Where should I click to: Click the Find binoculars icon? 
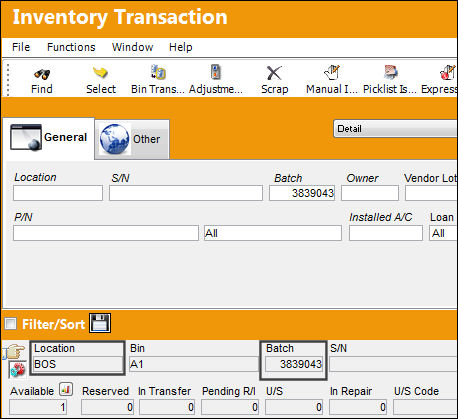click(42, 74)
